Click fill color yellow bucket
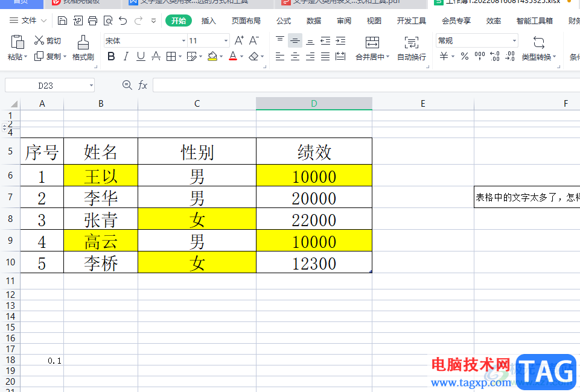This screenshot has width=580, height=392. tap(212, 56)
